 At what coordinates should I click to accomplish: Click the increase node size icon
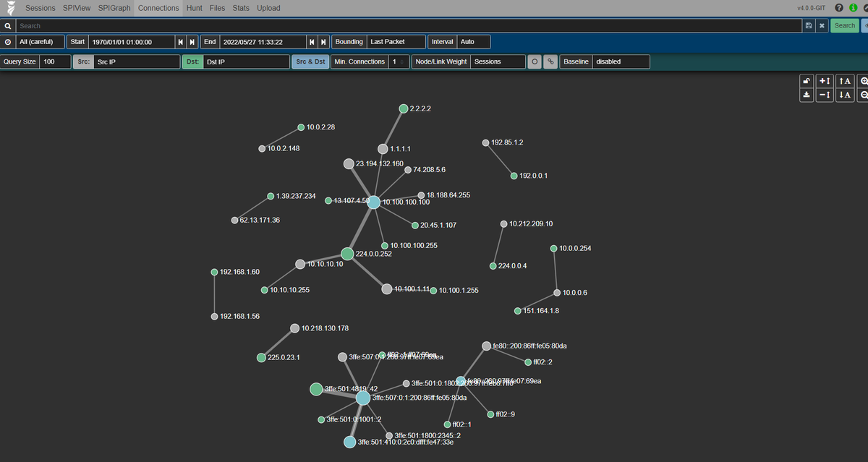click(825, 81)
